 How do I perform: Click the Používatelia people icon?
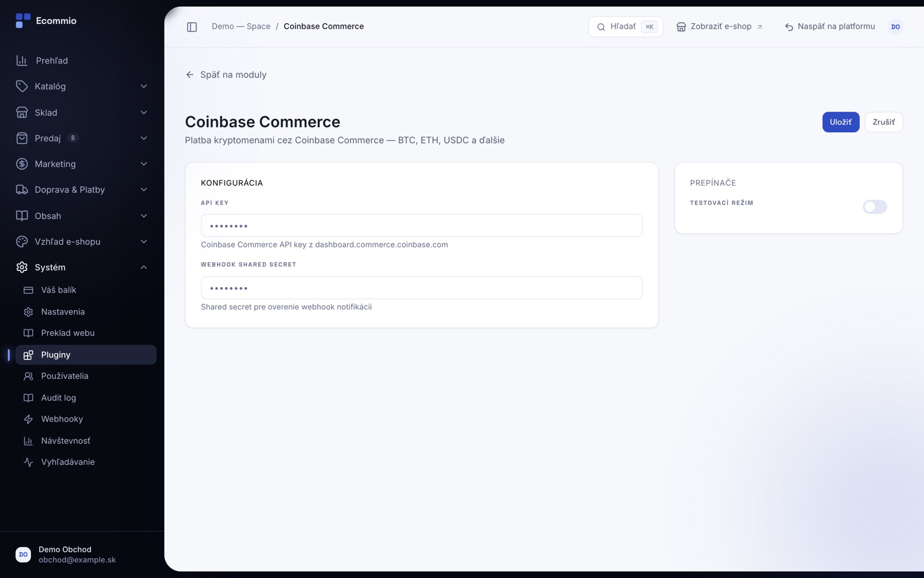point(28,376)
